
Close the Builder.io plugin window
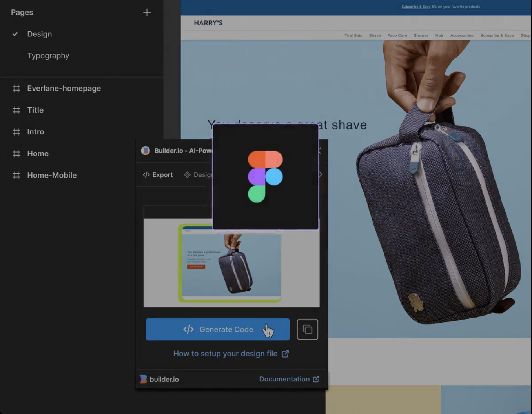pyautogui.click(x=320, y=151)
